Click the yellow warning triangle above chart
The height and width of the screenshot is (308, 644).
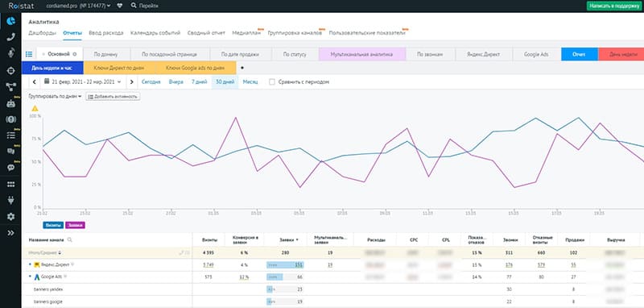point(35,109)
